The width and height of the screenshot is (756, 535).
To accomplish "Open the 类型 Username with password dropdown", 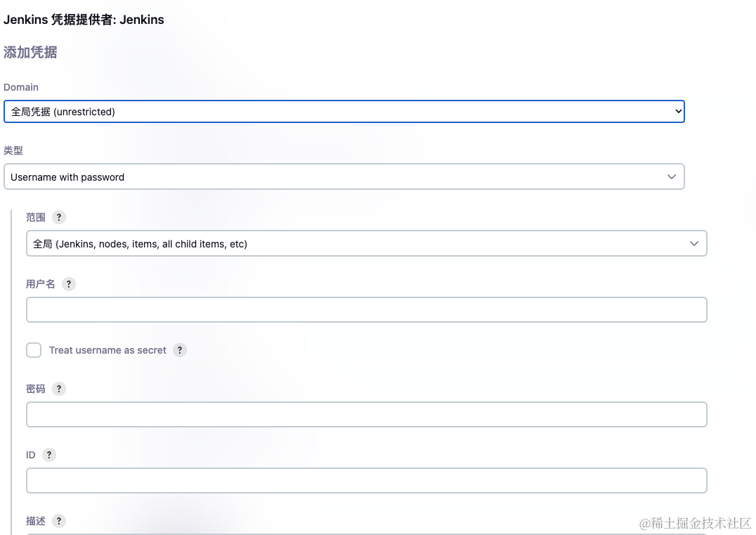I will click(x=344, y=177).
